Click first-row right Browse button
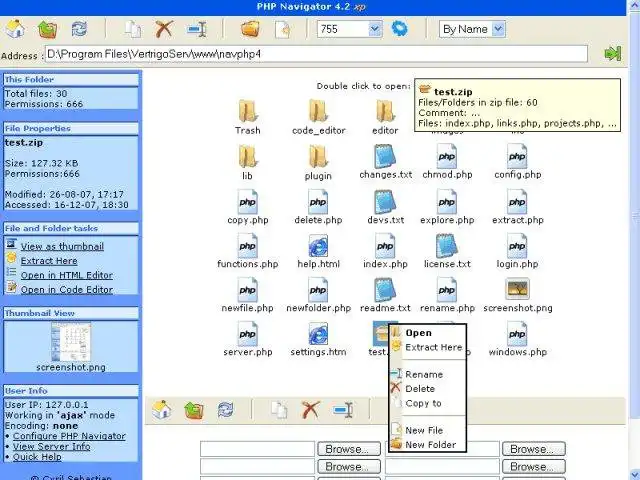Viewport: 640px width, 480px height. click(x=533, y=449)
